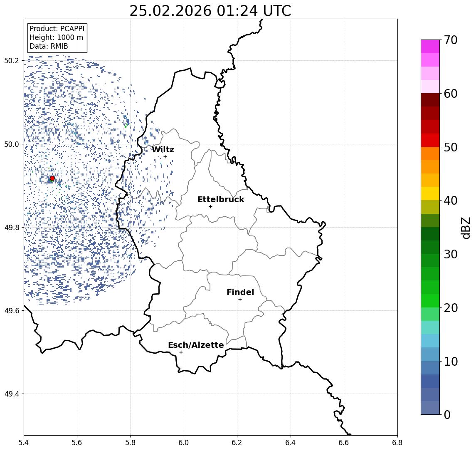Screen dimensions: 476x451
Task: Click the magenta 70 dBZ colorbar segment
Action: 430,47
